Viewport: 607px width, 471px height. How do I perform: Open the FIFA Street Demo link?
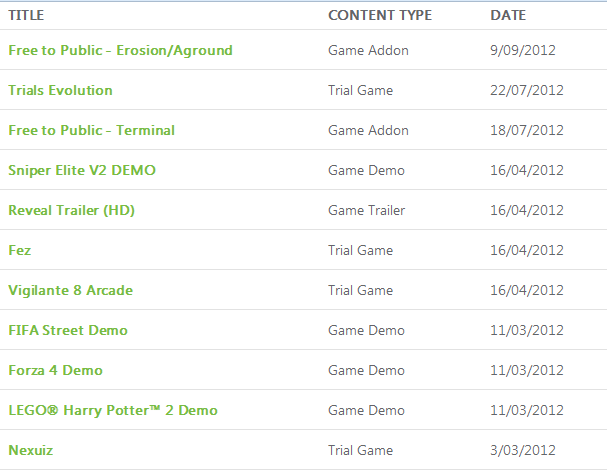(x=68, y=330)
